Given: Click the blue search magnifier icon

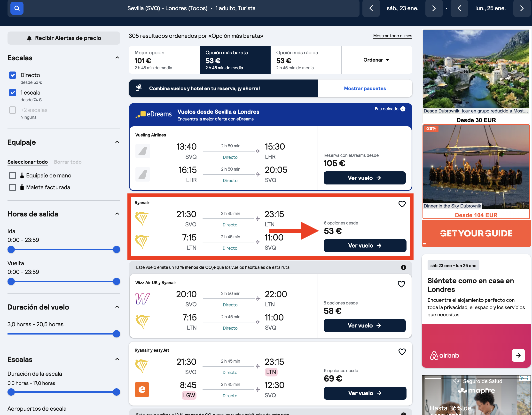Looking at the screenshot, I should coord(17,8).
